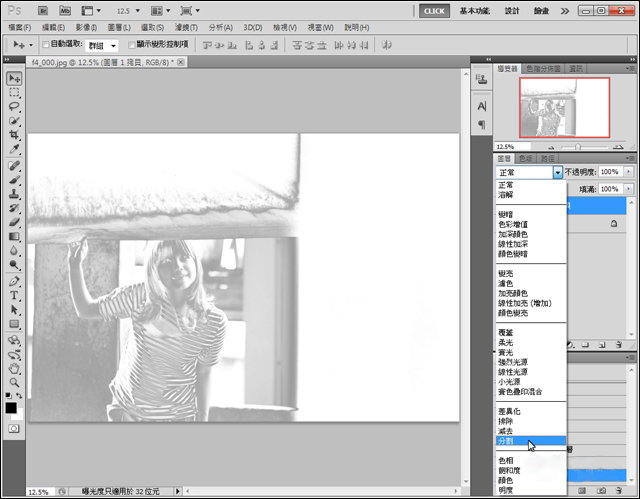
Task: Select the Clone Stamp tool
Action: (x=14, y=194)
